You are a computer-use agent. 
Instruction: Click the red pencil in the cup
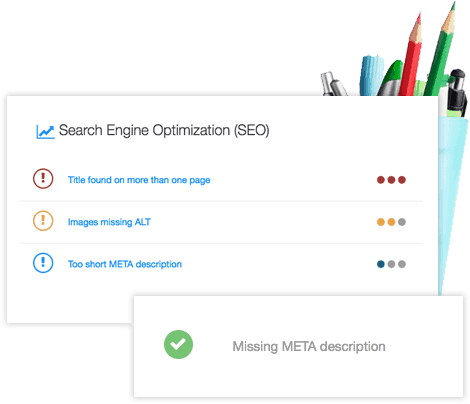[412, 55]
